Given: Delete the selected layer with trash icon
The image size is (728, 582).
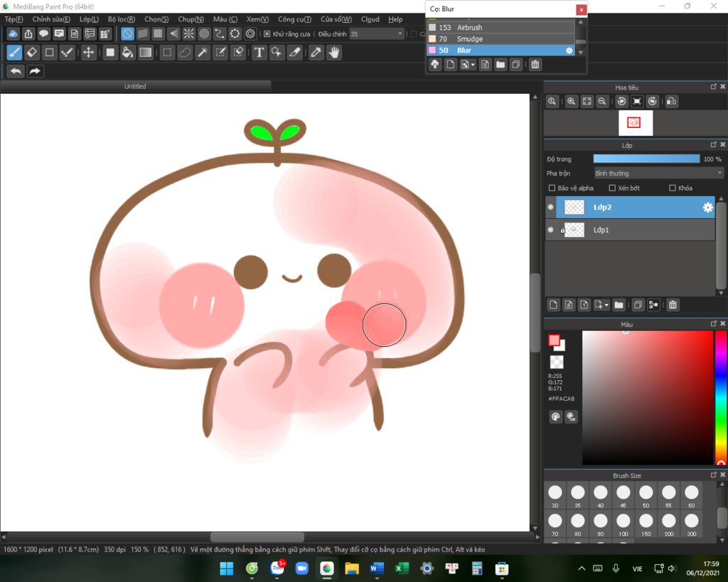Looking at the screenshot, I should coord(673,305).
